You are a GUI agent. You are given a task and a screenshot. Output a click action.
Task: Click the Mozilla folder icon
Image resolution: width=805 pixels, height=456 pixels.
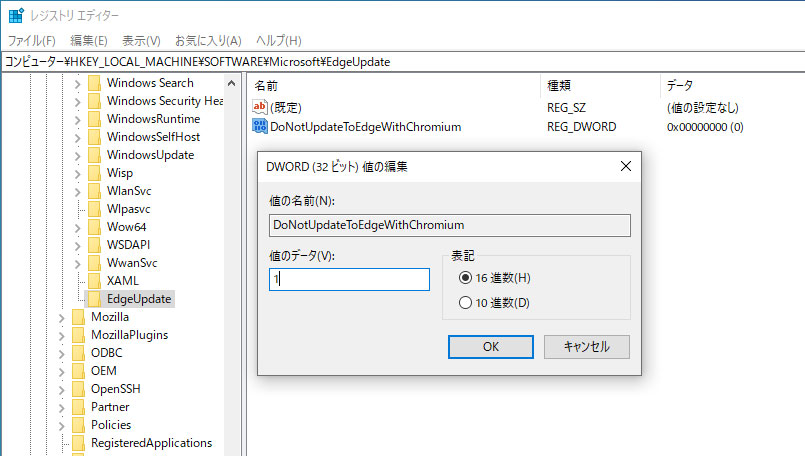tap(79, 317)
